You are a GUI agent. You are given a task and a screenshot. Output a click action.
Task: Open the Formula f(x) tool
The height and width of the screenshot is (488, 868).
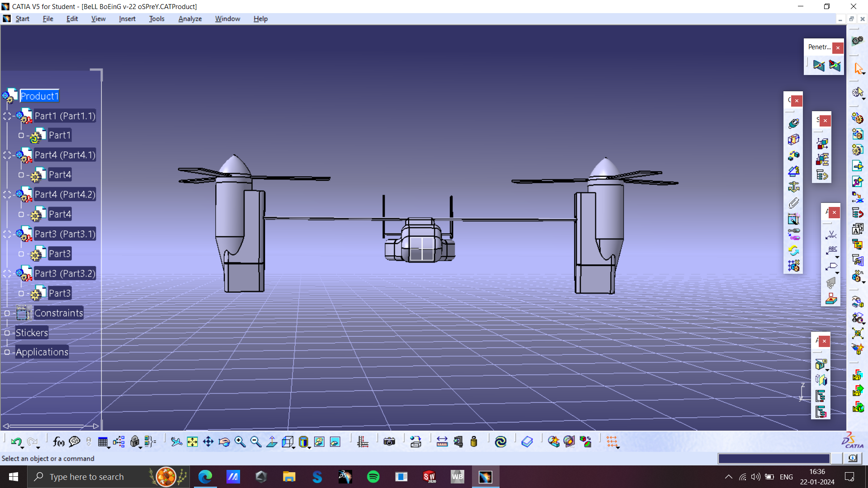tap(58, 441)
